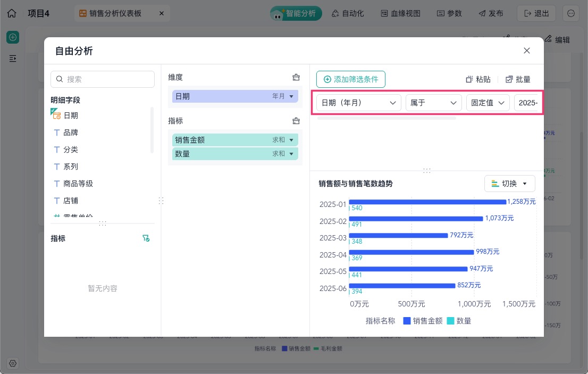Viewport: 588px width, 374px height.
Task: Click the 日期 date field icon
Action: pos(56,114)
